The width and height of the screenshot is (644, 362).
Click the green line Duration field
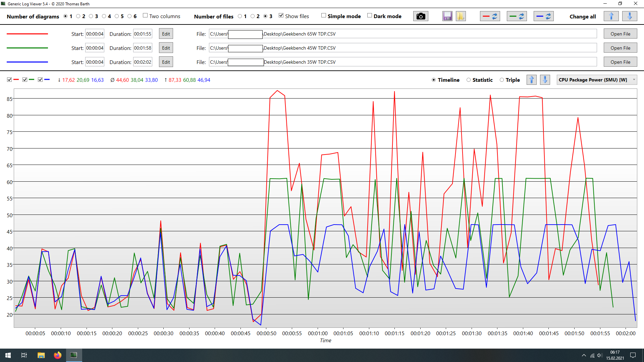click(x=143, y=48)
